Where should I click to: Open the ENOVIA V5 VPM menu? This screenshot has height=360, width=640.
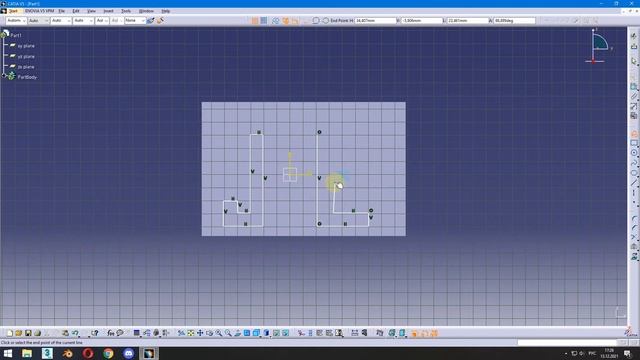click(39, 11)
